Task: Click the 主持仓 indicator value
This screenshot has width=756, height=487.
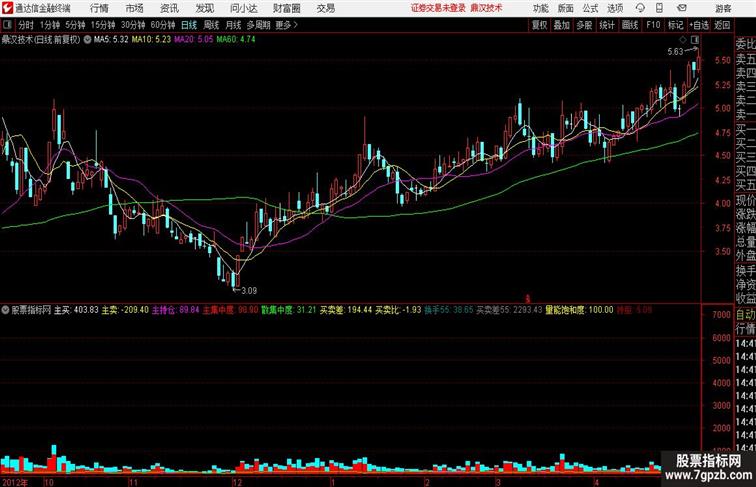Action: [176, 310]
